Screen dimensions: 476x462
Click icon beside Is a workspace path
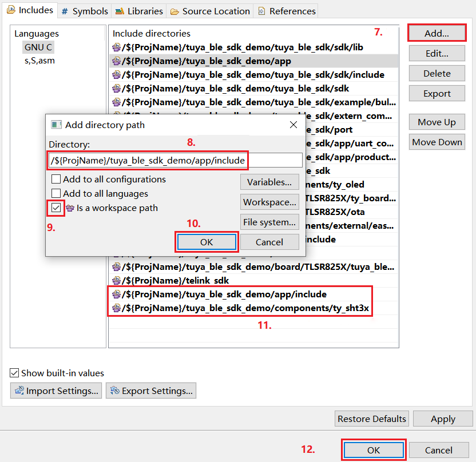click(70, 208)
